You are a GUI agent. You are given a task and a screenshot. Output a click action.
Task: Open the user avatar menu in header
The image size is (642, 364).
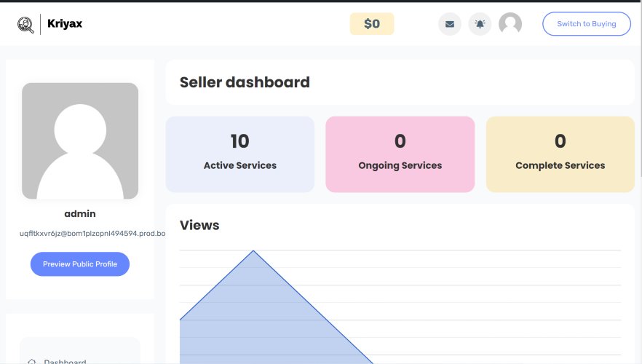click(x=510, y=23)
